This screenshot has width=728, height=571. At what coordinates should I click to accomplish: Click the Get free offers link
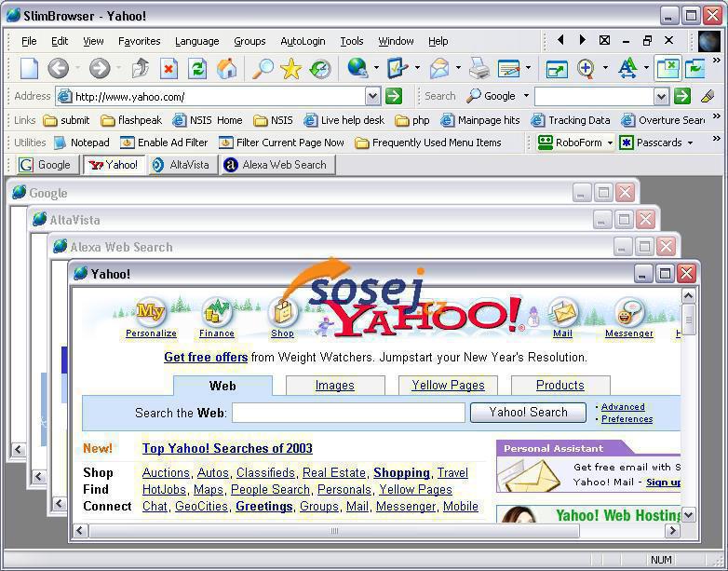206,358
